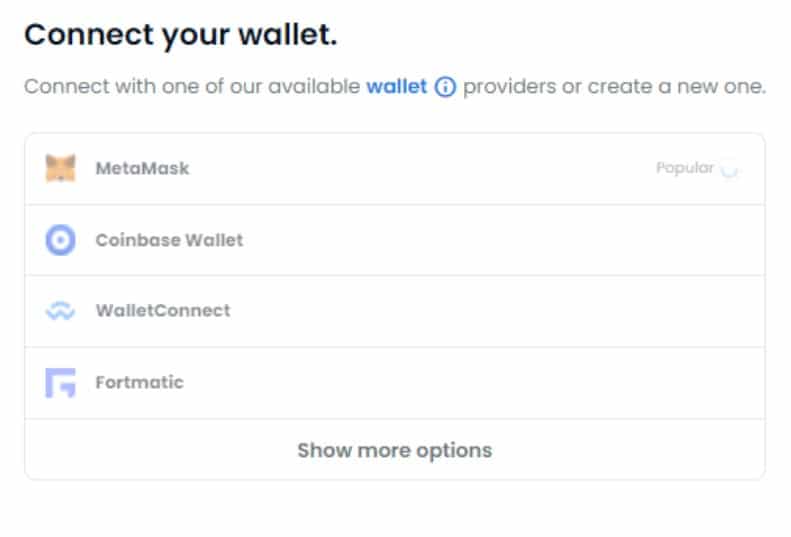Click the loading spinner next to Popular

[729, 169]
